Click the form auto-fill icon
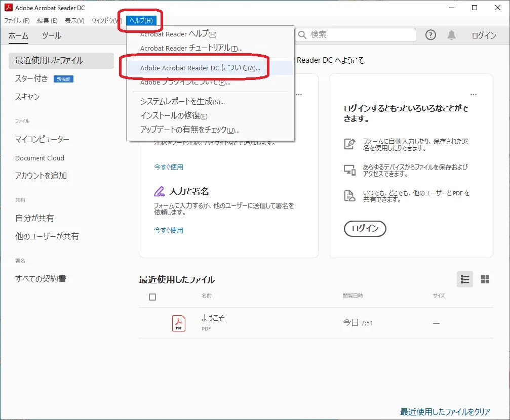The height and width of the screenshot is (420, 510). 349,144
